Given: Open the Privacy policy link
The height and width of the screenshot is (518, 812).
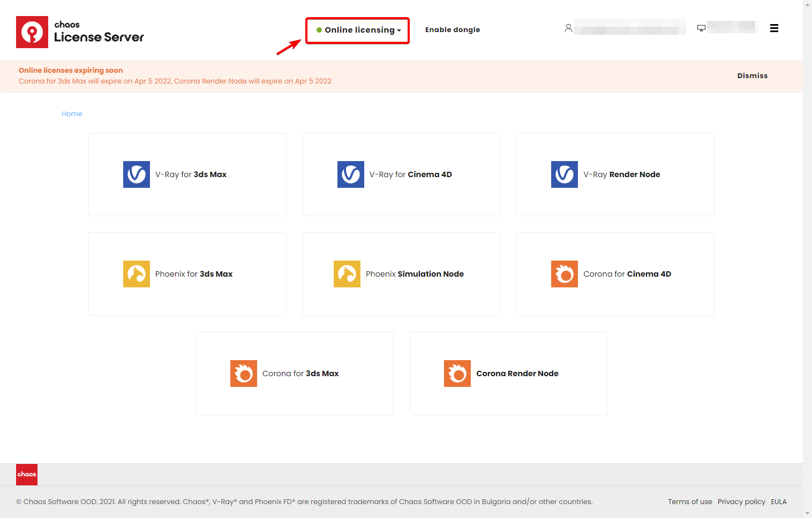Looking at the screenshot, I should pos(741,502).
